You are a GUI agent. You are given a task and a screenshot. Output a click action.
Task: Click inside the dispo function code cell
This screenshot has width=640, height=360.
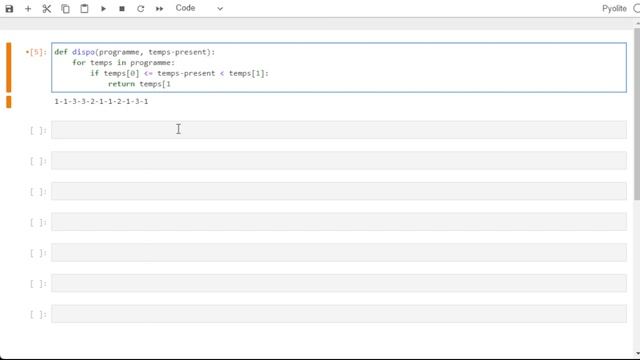point(339,68)
